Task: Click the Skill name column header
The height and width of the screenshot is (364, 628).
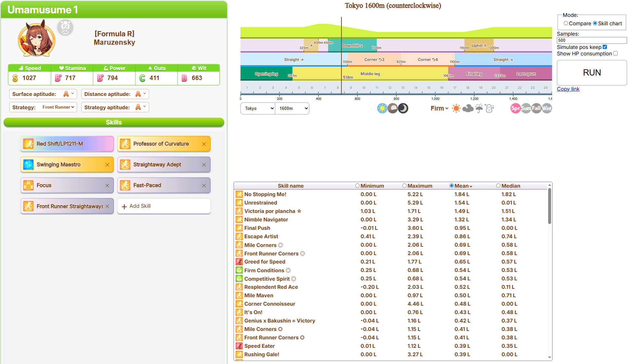Action: pos(291,186)
